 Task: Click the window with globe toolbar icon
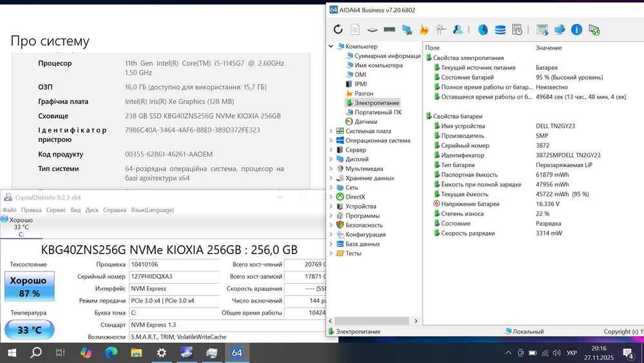pyautogui.click(x=542, y=30)
